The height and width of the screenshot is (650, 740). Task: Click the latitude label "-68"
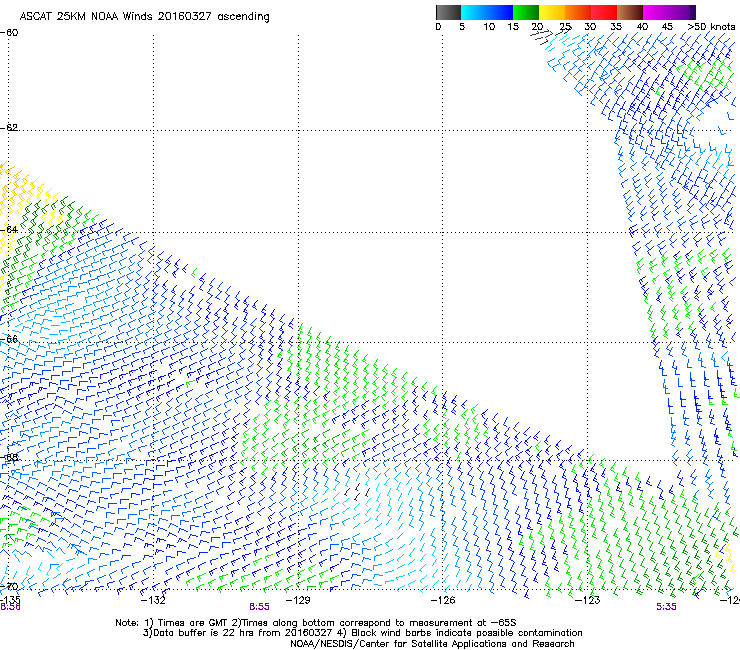coord(9,457)
